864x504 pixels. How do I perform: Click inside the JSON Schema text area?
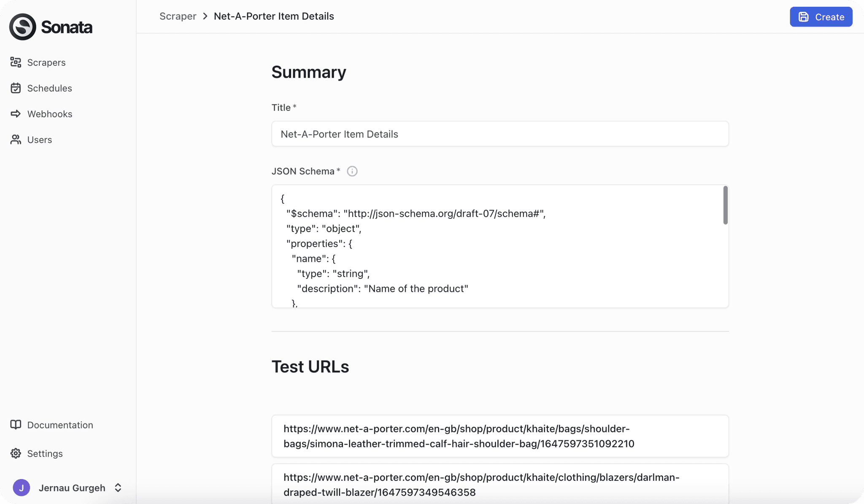click(x=500, y=246)
